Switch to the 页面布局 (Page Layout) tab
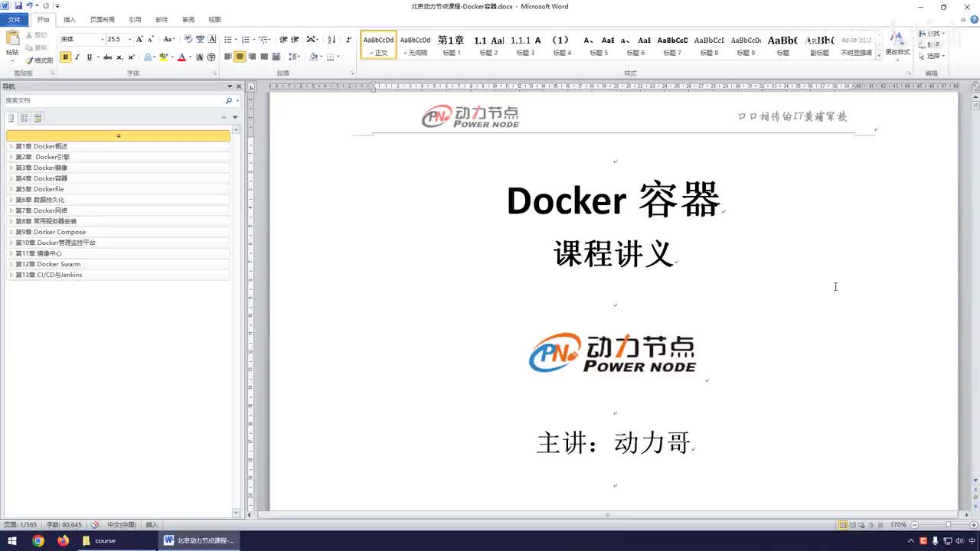The width and height of the screenshot is (980, 551). click(x=103, y=20)
